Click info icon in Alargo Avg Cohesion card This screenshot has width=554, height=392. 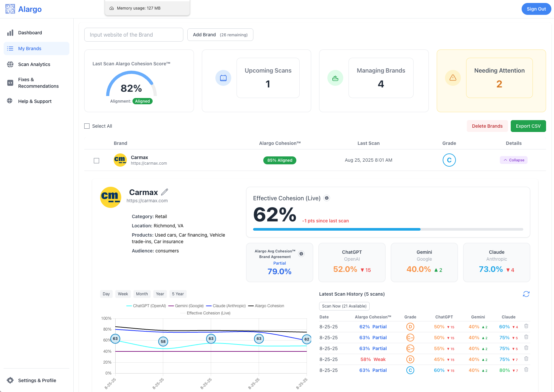(x=301, y=254)
